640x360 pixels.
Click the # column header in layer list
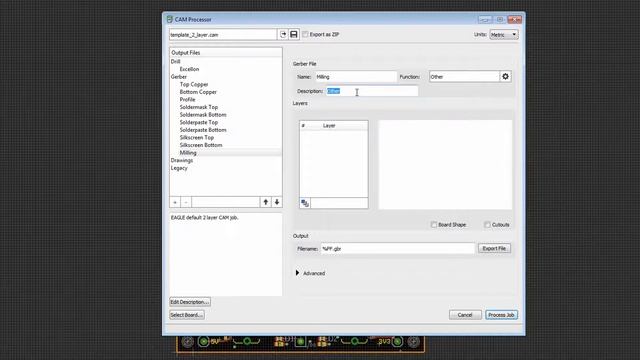pos(303,126)
